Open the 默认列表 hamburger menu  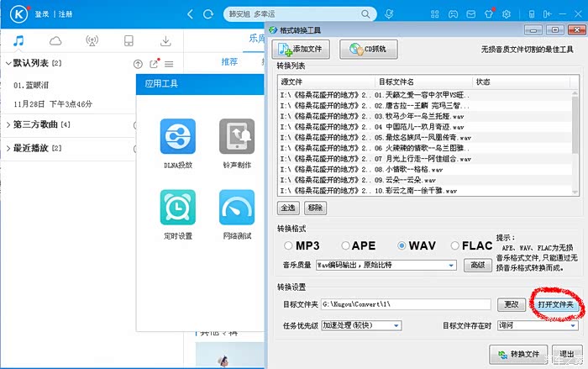169,64
